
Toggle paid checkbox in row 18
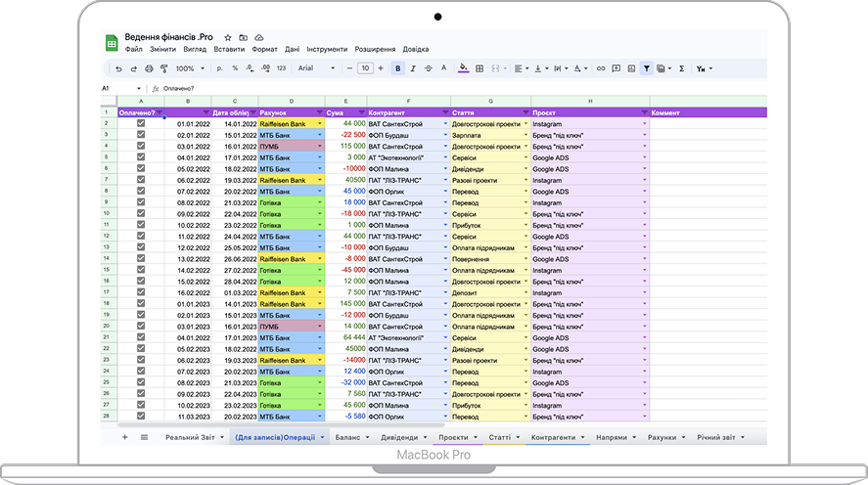point(141,303)
